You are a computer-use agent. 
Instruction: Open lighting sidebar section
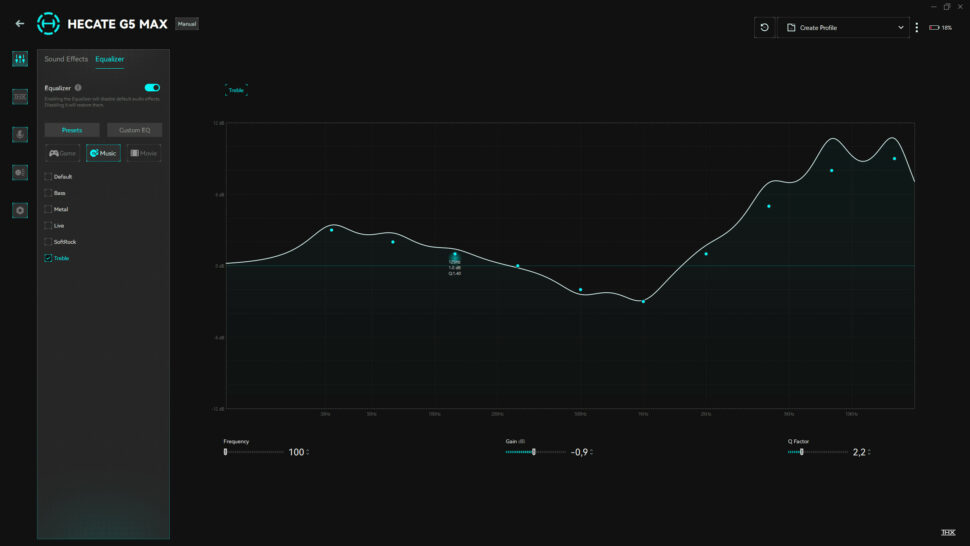[20, 173]
